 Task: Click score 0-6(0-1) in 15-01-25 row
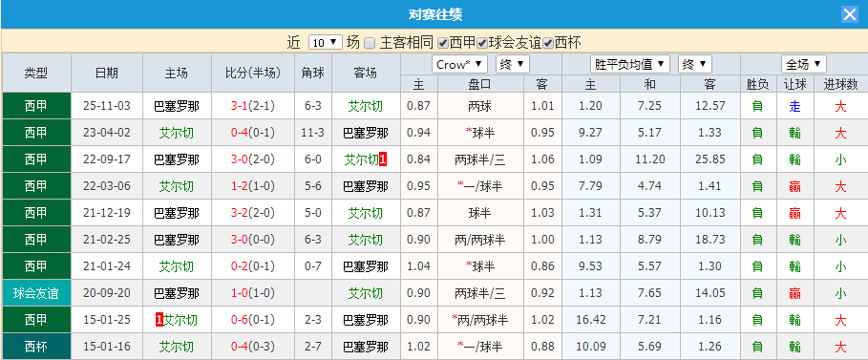(x=253, y=320)
